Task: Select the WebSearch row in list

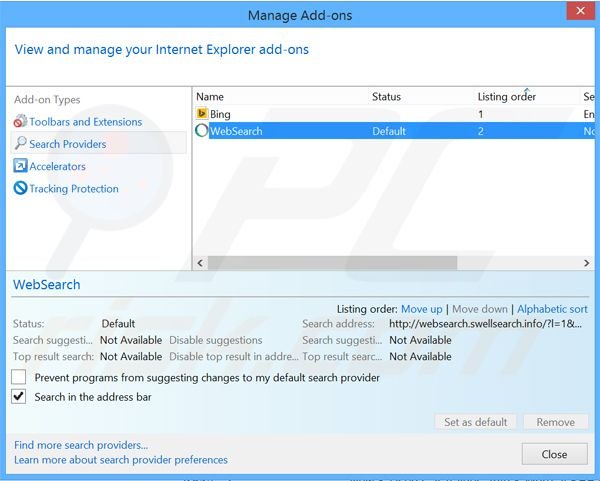Action: [x=394, y=131]
